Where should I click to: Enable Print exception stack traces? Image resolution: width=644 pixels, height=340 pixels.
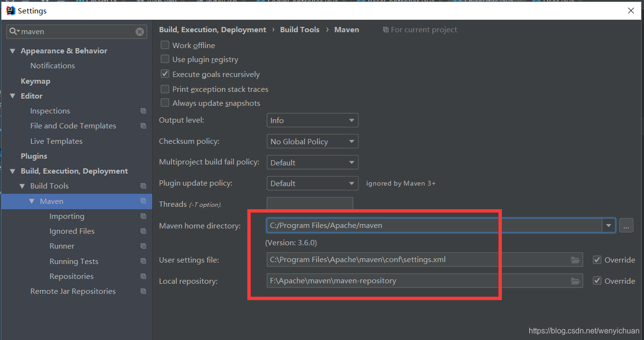click(165, 89)
